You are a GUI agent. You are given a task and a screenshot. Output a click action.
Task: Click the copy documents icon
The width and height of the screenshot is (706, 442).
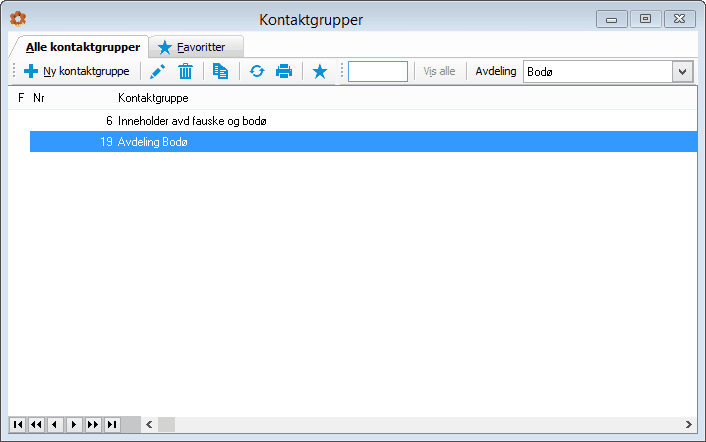220,71
